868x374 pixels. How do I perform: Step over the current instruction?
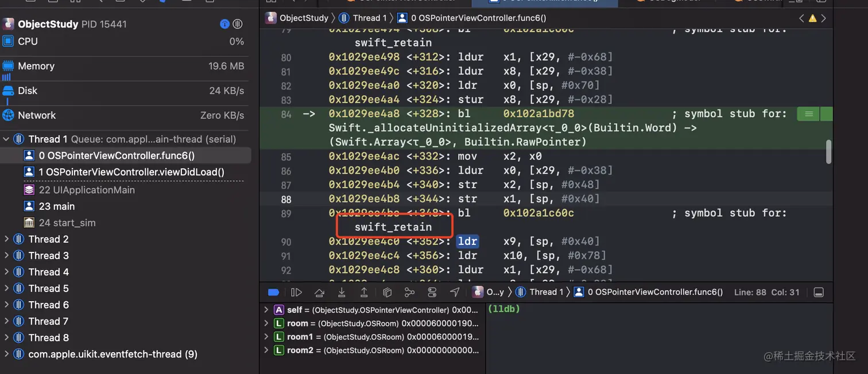320,292
